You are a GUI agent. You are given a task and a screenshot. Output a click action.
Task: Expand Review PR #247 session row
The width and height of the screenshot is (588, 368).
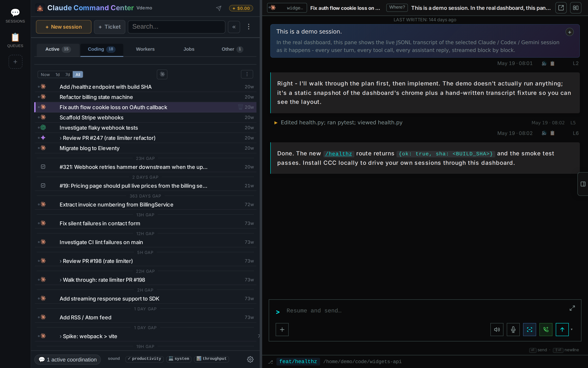(60, 138)
